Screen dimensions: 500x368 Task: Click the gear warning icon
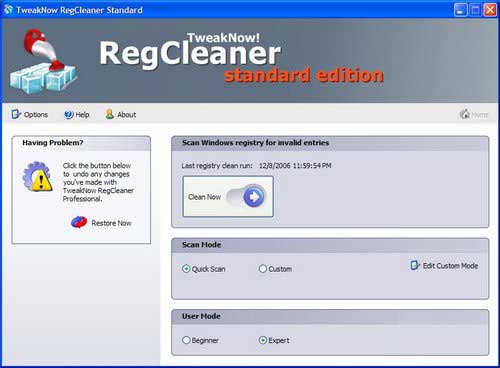(x=37, y=177)
